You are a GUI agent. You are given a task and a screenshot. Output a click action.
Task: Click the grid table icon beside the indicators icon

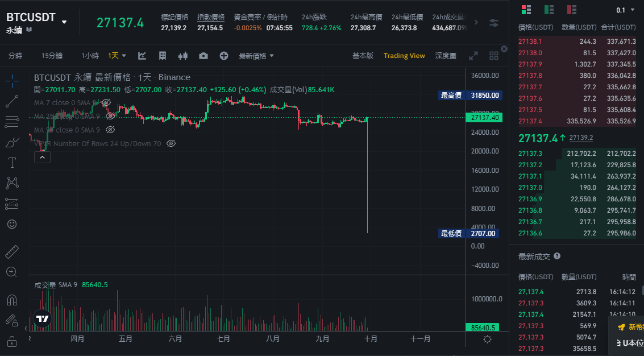coord(163,56)
